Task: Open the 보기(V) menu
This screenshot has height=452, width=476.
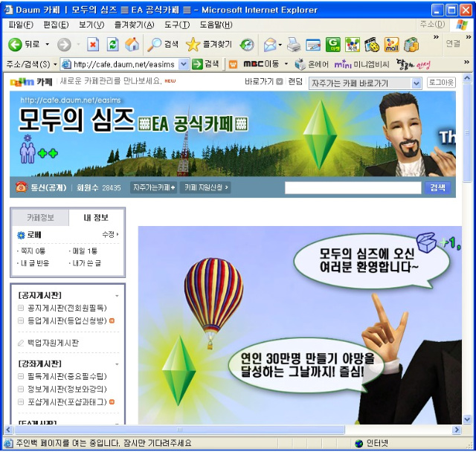Action: tap(91, 25)
